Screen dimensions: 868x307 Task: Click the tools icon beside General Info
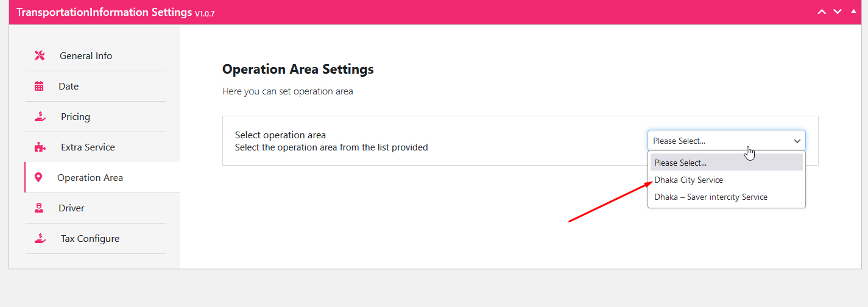[40, 56]
